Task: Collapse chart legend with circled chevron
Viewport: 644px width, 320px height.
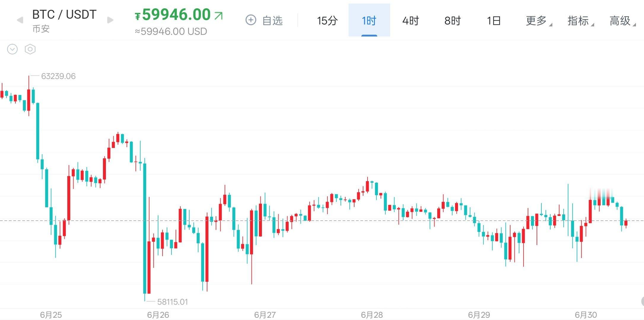Action: coord(12,49)
